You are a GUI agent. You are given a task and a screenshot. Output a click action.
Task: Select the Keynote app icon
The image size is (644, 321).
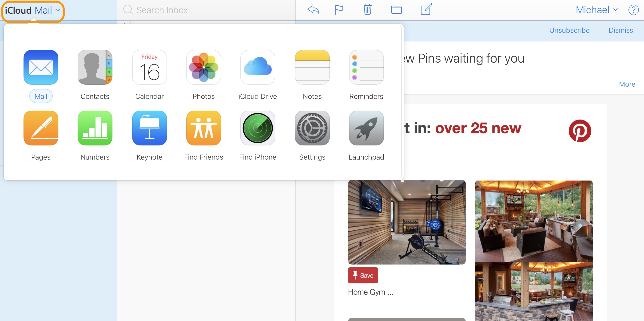point(149,128)
